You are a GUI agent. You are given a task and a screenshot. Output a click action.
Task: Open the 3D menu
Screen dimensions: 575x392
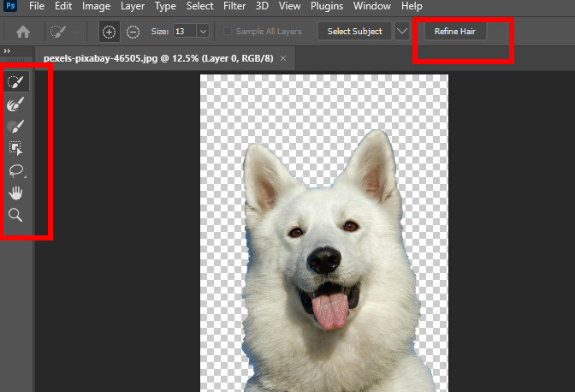262,6
